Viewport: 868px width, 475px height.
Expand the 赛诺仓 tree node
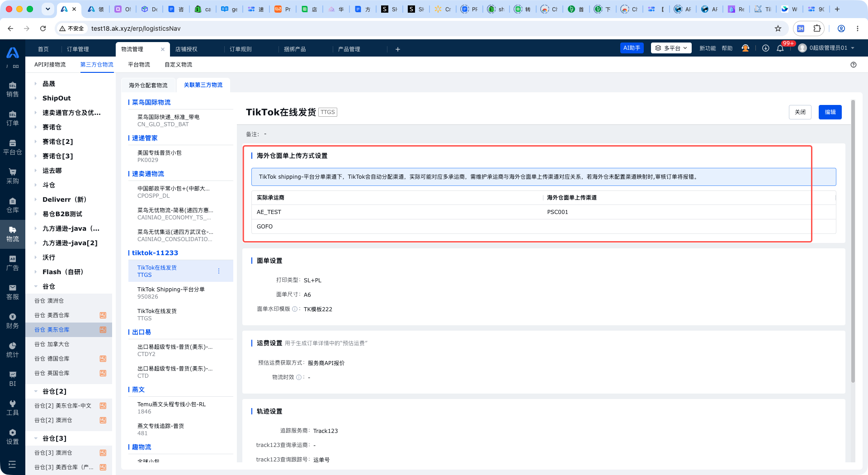[36, 127]
